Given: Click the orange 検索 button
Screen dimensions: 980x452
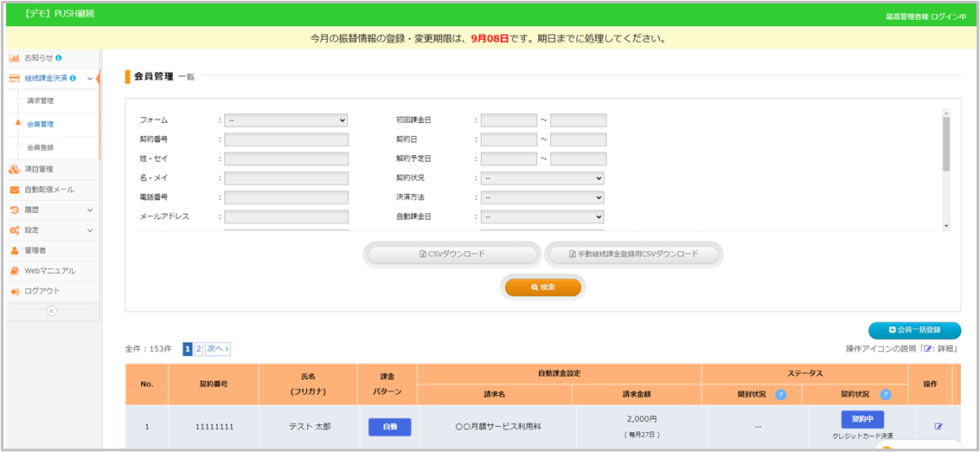Looking at the screenshot, I should pyautogui.click(x=543, y=287).
